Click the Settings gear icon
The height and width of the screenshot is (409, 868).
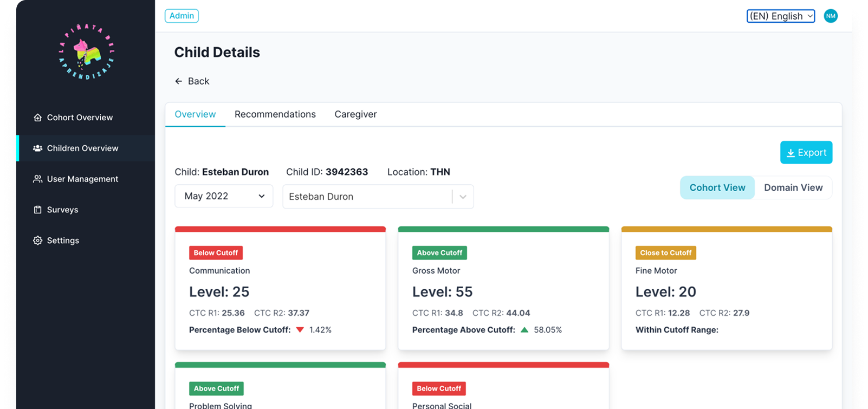[37, 241]
